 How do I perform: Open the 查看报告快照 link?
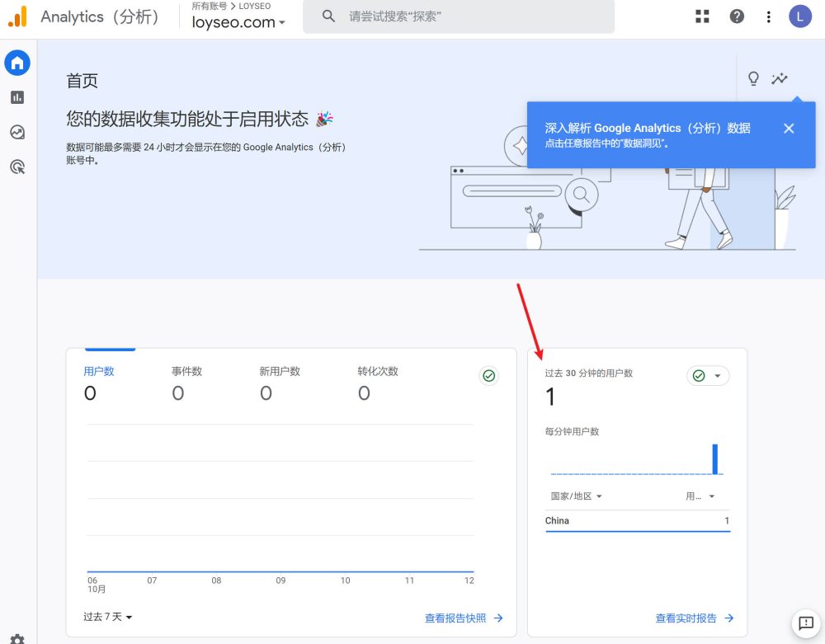pos(464,618)
